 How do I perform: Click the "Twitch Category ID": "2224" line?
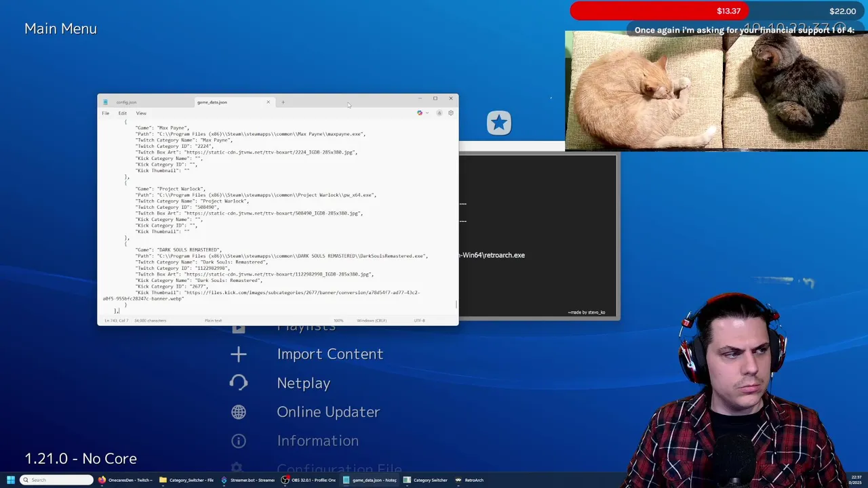click(x=175, y=146)
